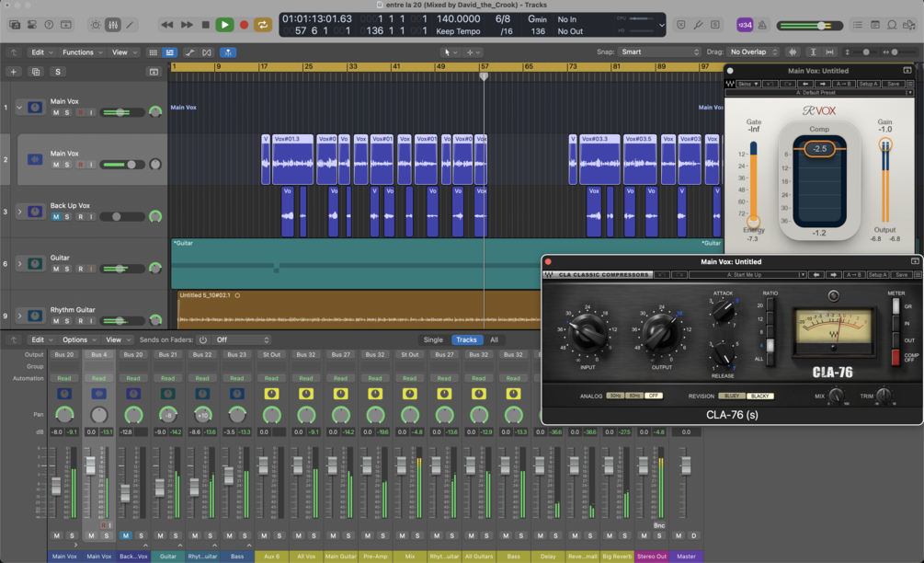
Task: Open the Note Pads icon
Action: tap(875, 25)
